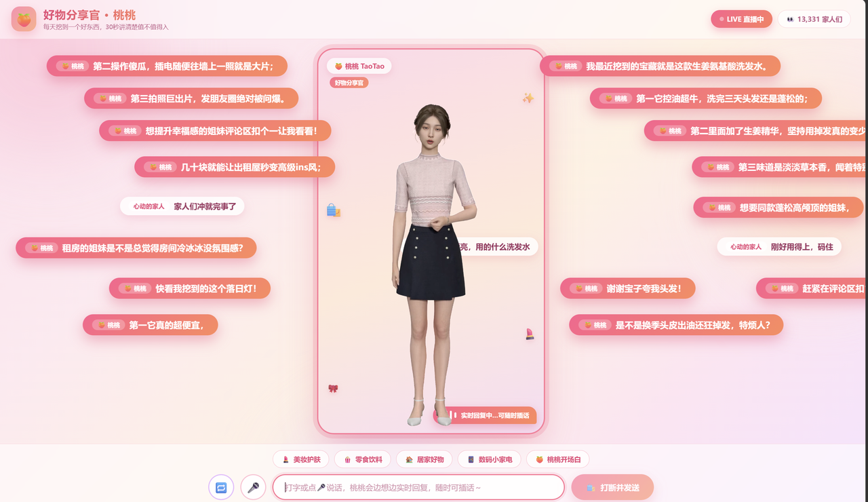Click bubble 第一它控油超牛,洗完三天头发还是蓬松的;
The height and width of the screenshot is (502, 868).
(706, 98)
